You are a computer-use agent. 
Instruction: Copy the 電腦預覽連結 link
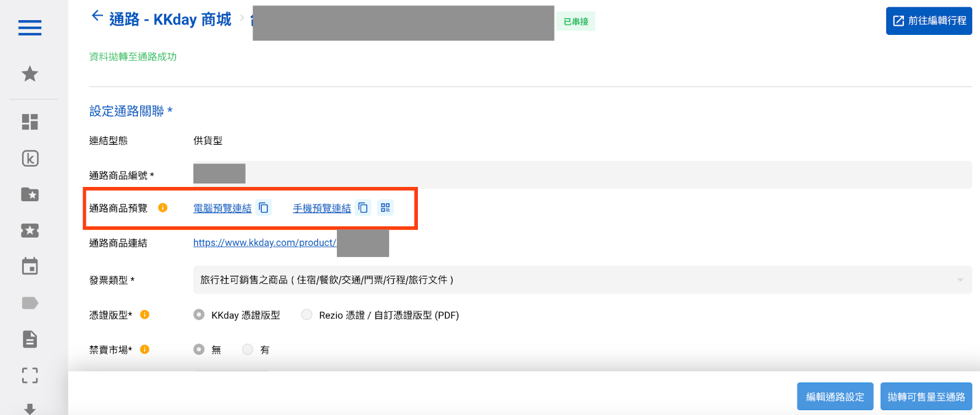(263, 208)
